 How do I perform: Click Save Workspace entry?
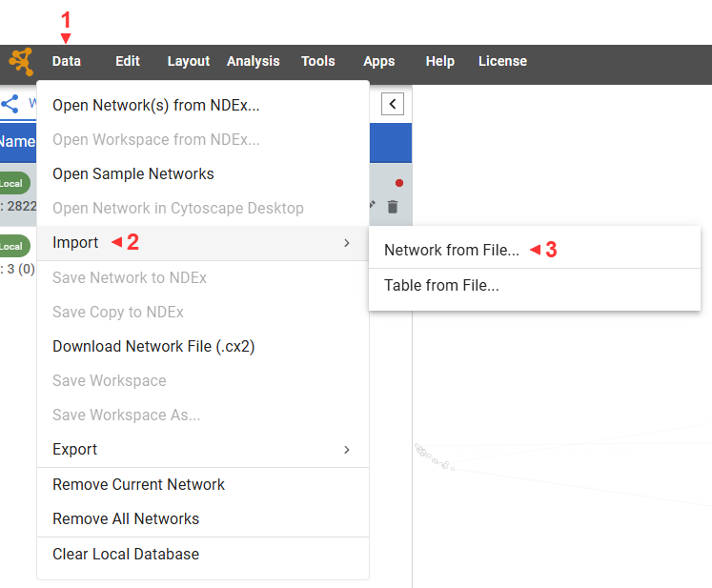pyautogui.click(x=203, y=381)
